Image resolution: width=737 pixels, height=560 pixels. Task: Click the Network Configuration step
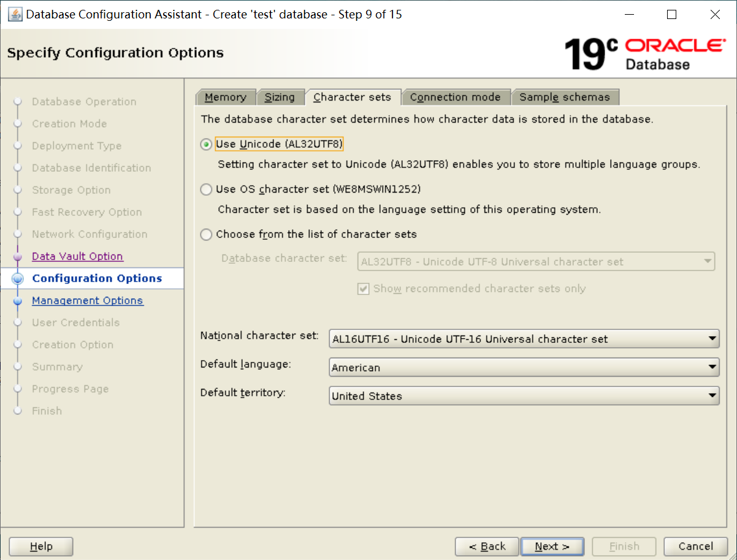90,234
